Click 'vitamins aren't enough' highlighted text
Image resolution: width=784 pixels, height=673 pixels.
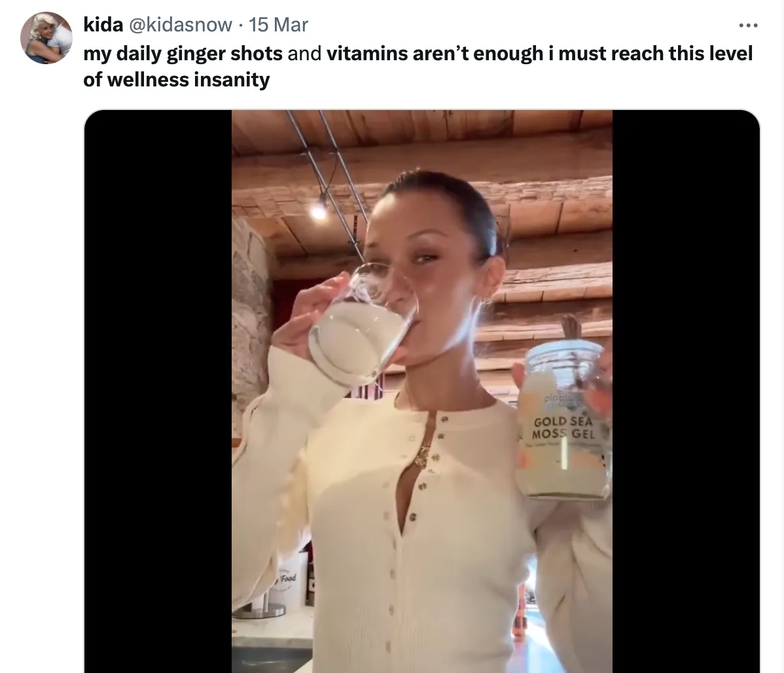435,54
